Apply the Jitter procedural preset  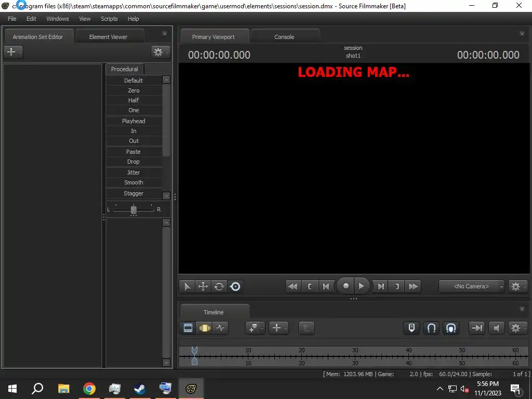(x=134, y=172)
